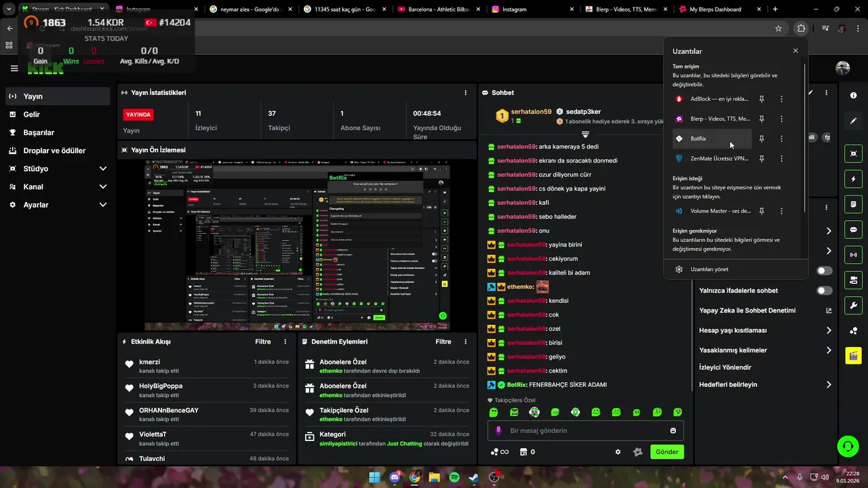Viewport: 868px width, 488px height.
Task: Click shop icon below message box
Action: [x=524, y=452]
